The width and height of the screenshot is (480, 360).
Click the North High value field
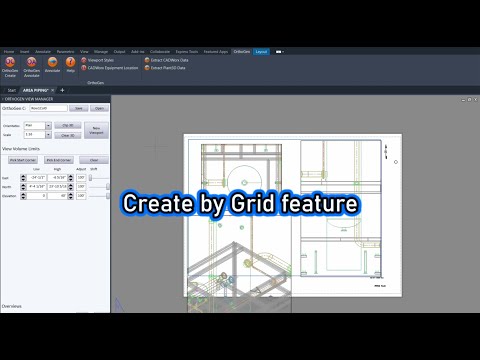click(x=57, y=187)
